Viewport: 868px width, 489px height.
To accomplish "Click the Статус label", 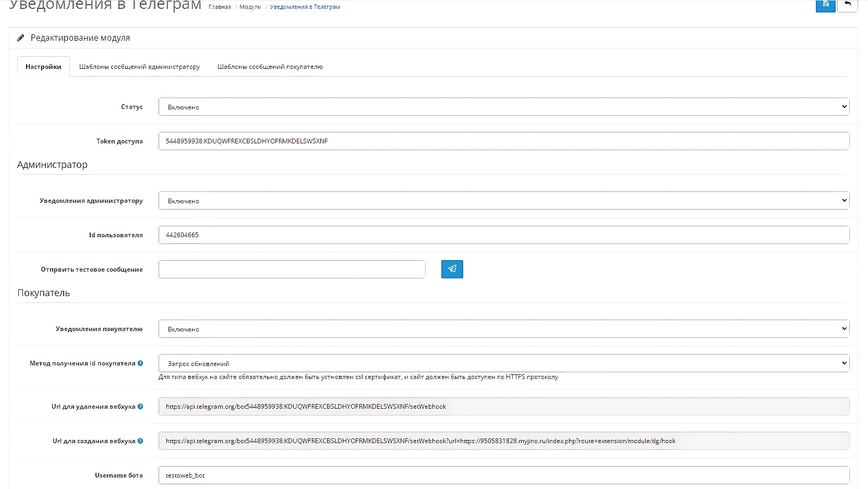I will 132,107.
